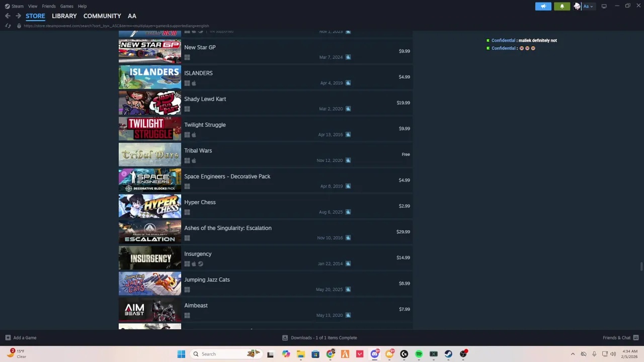Open File Explorer from the taskbar
The height and width of the screenshot is (362, 644).
click(300, 354)
